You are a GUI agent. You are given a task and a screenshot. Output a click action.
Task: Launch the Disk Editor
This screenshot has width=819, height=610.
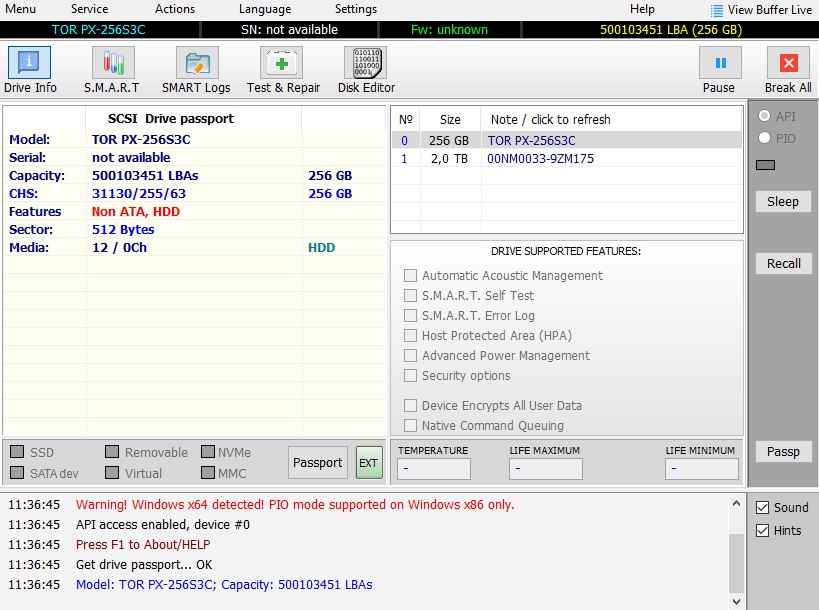click(x=366, y=70)
